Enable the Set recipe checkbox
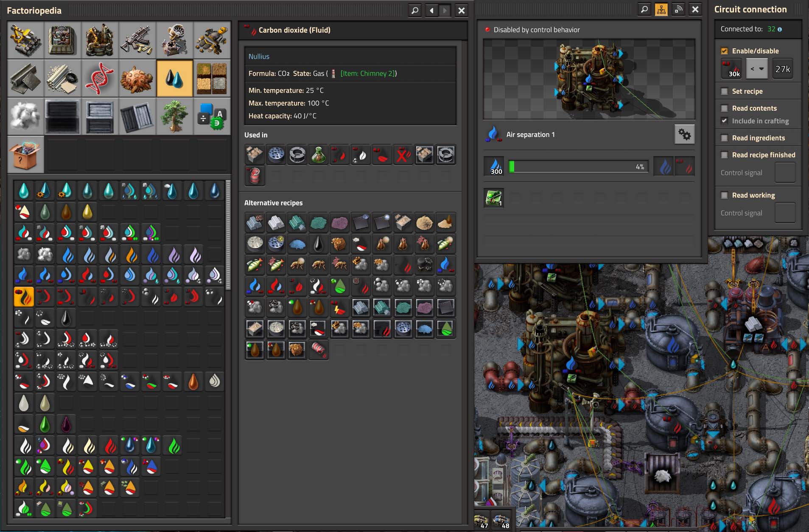Screen dimensions: 809x532 (x=725, y=91)
